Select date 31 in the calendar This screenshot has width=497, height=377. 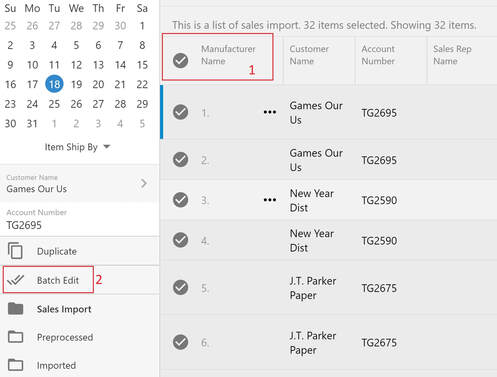(32, 124)
